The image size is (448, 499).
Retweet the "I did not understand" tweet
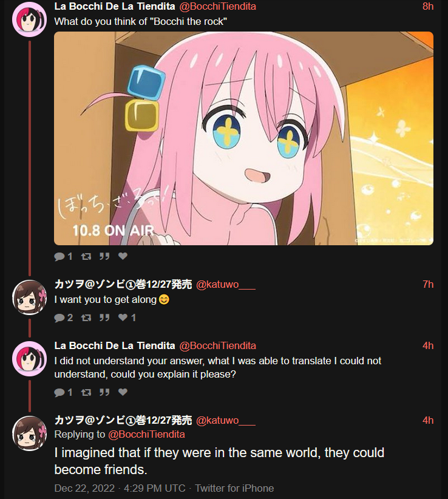point(86,392)
